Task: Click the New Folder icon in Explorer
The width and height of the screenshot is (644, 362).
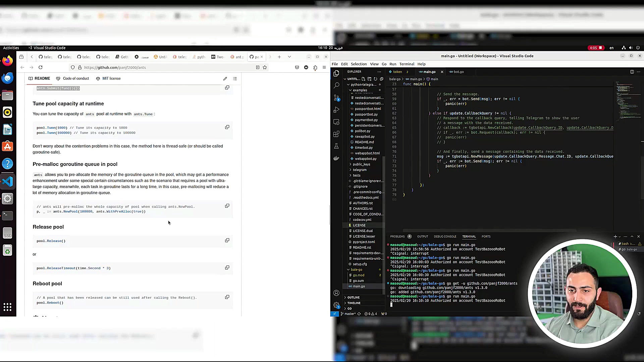Action: (x=369, y=79)
